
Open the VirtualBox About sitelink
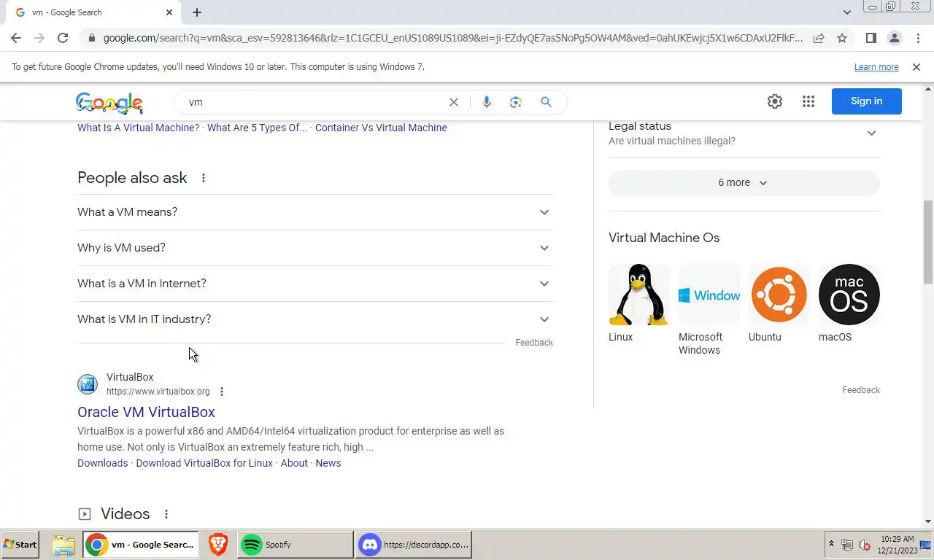(294, 463)
